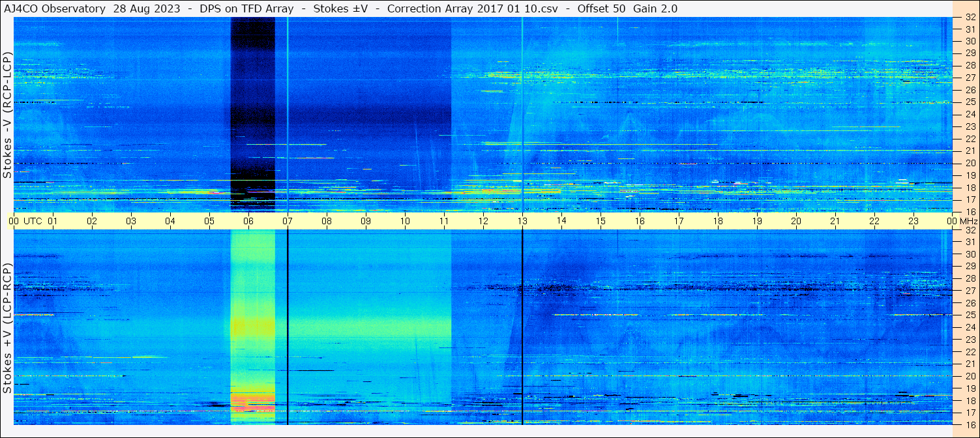This screenshot has width=980, height=438.
Task: Click the 18 MHz label of Stokes +V panel
Action: click(970, 400)
